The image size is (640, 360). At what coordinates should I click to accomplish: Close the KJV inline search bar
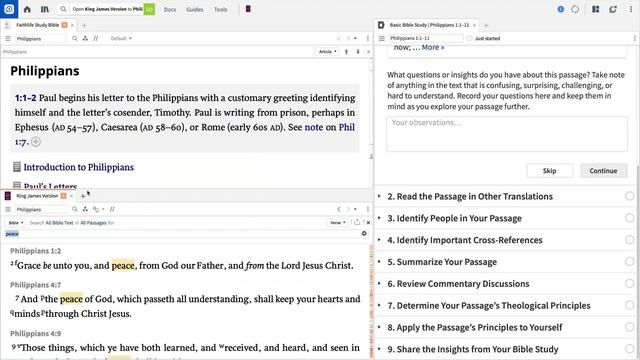tap(368, 222)
